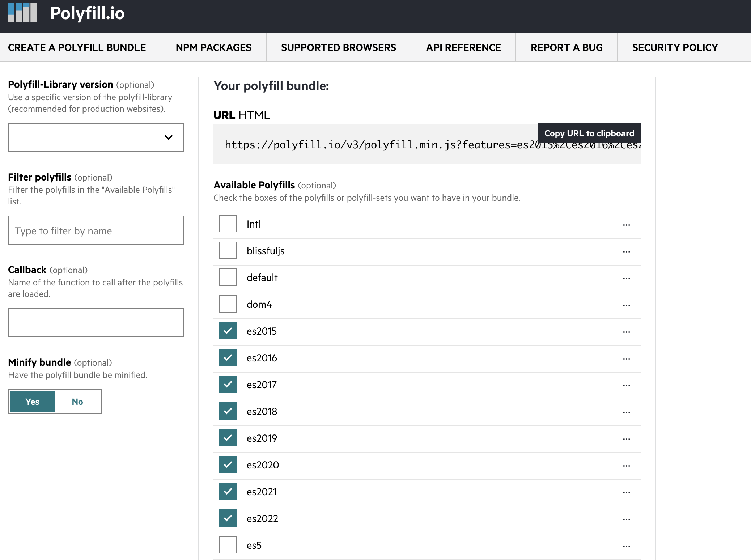
Task: Go to NPM Packages tab
Action: [213, 47]
